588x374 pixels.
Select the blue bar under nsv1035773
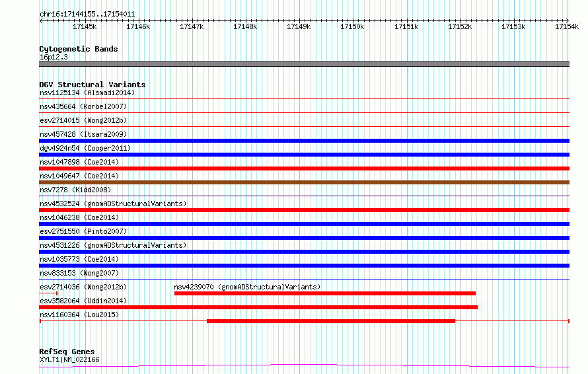pyautogui.click(x=304, y=266)
